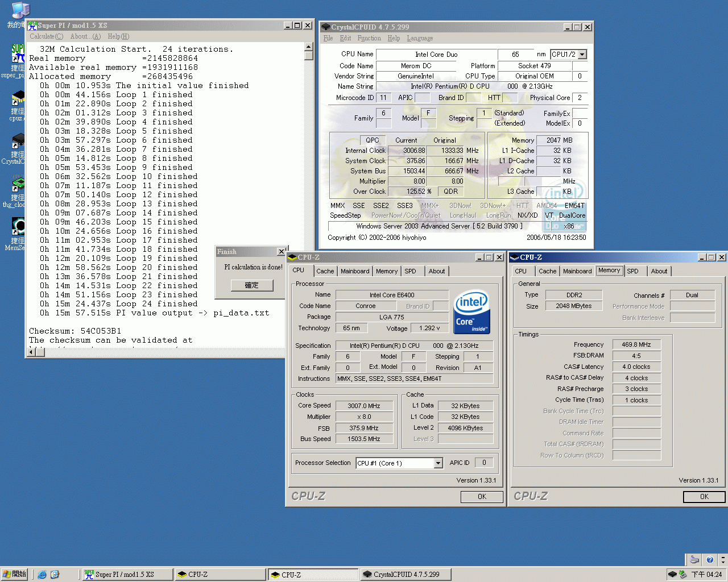Screen dimensions: 728x582
Task: Click the taskbar clock
Action: pyautogui.click(x=706, y=575)
